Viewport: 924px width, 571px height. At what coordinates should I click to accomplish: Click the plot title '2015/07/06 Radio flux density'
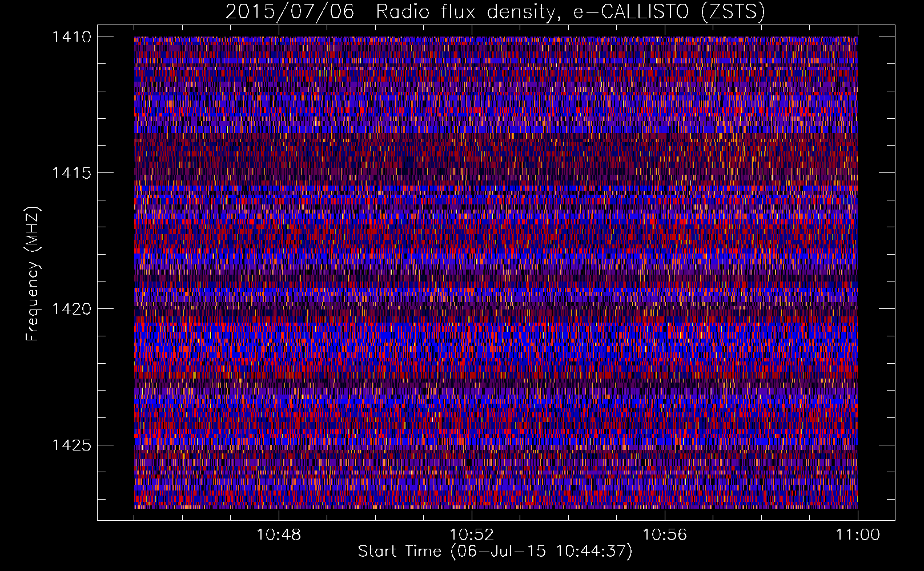pos(495,11)
